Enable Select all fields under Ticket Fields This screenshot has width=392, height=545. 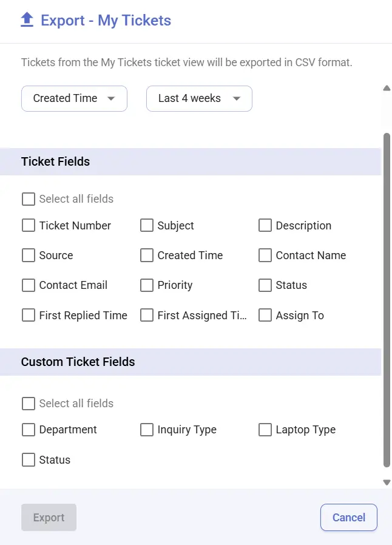point(28,198)
